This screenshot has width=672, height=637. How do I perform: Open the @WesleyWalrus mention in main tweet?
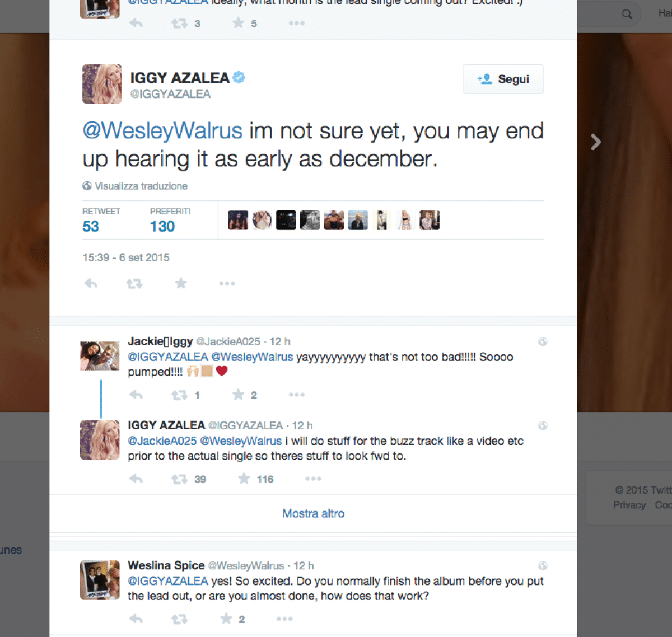162,131
